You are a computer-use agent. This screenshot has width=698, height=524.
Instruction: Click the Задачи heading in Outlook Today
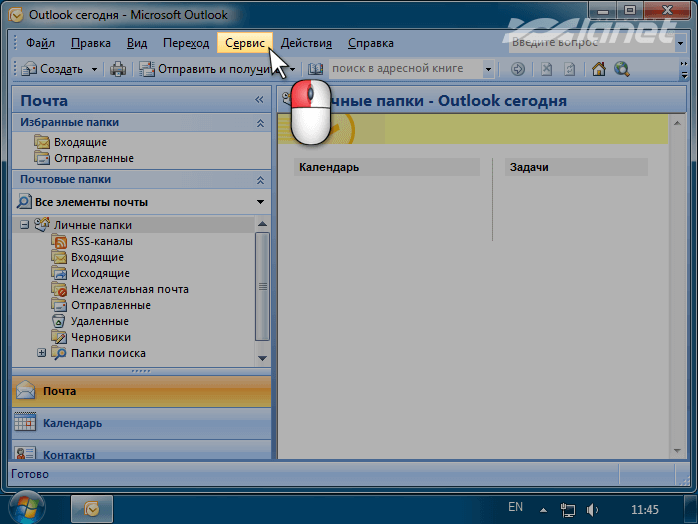(x=529, y=167)
